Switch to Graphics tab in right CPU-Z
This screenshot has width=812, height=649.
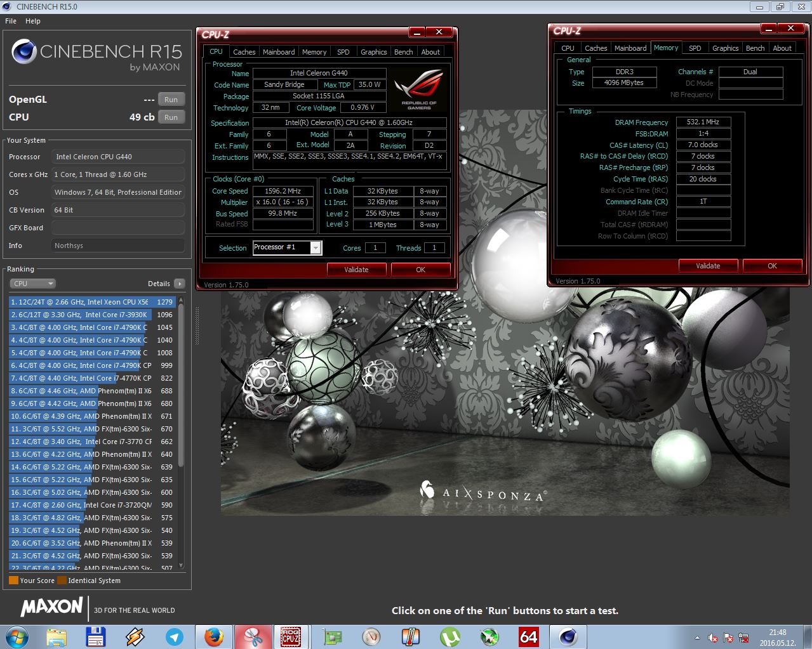725,48
